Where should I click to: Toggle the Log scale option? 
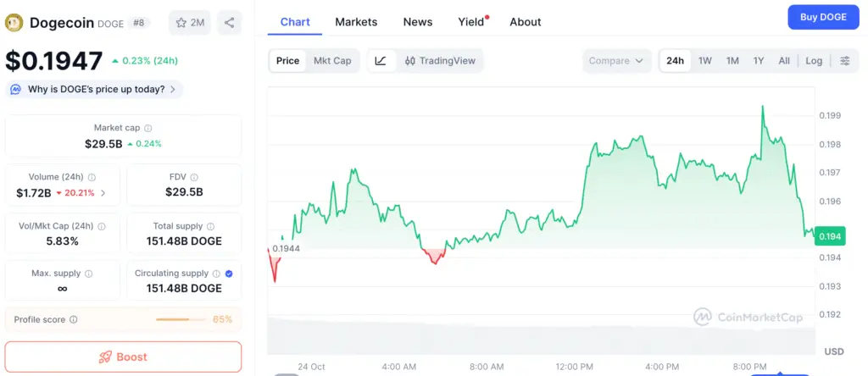[814, 61]
